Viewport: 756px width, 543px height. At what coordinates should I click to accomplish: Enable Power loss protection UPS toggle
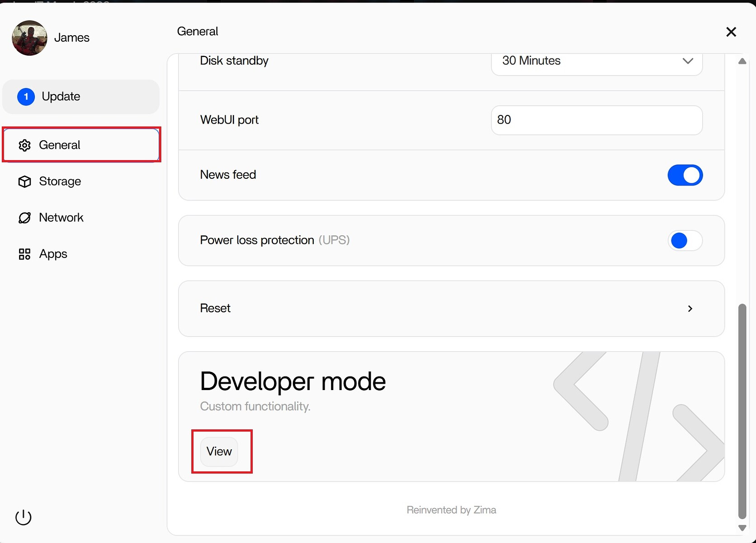[685, 240]
